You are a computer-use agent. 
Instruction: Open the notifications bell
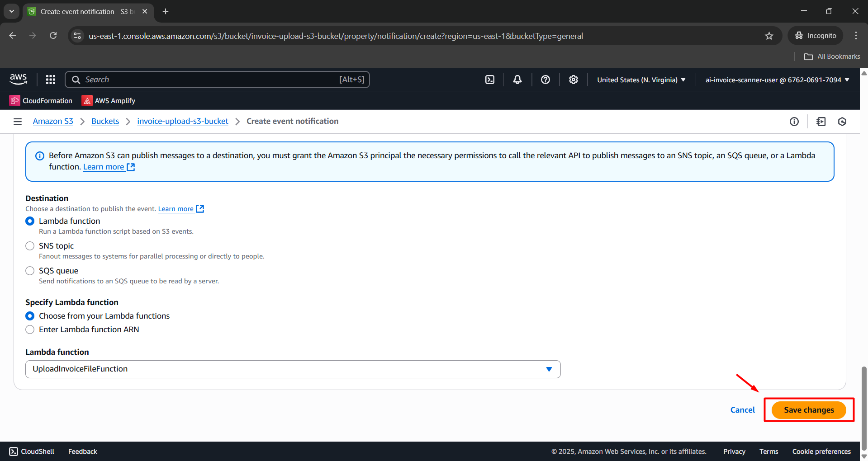click(x=517, y=80)
